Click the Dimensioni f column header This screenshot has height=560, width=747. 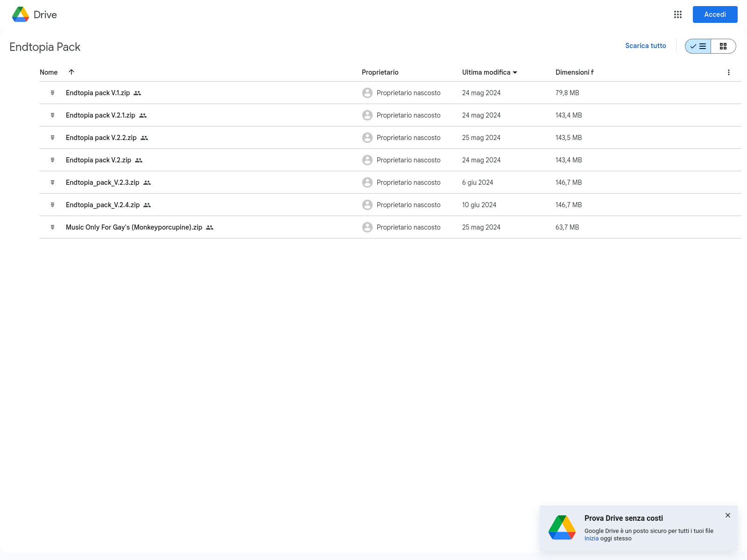[575, 72]
